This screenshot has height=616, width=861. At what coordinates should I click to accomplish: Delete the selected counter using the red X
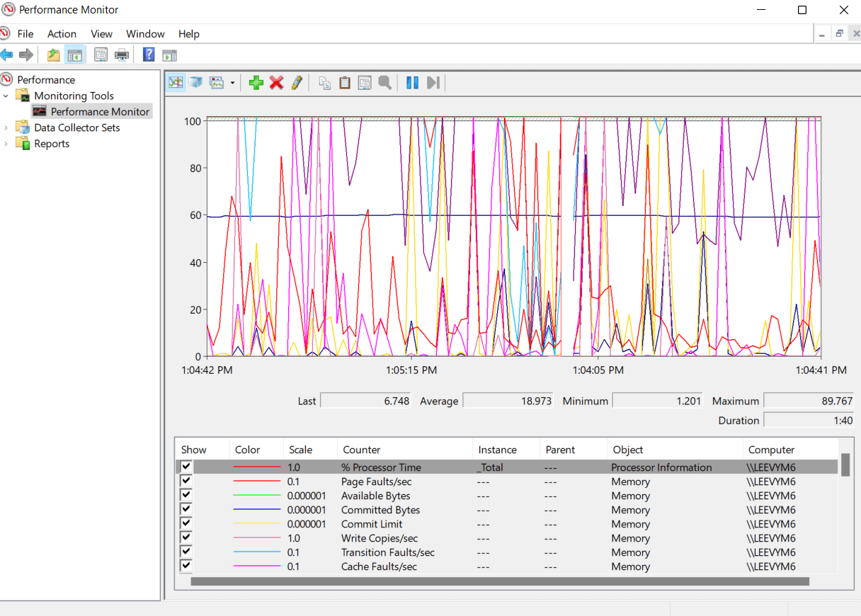pyautogui.click(x=276, y=82)
